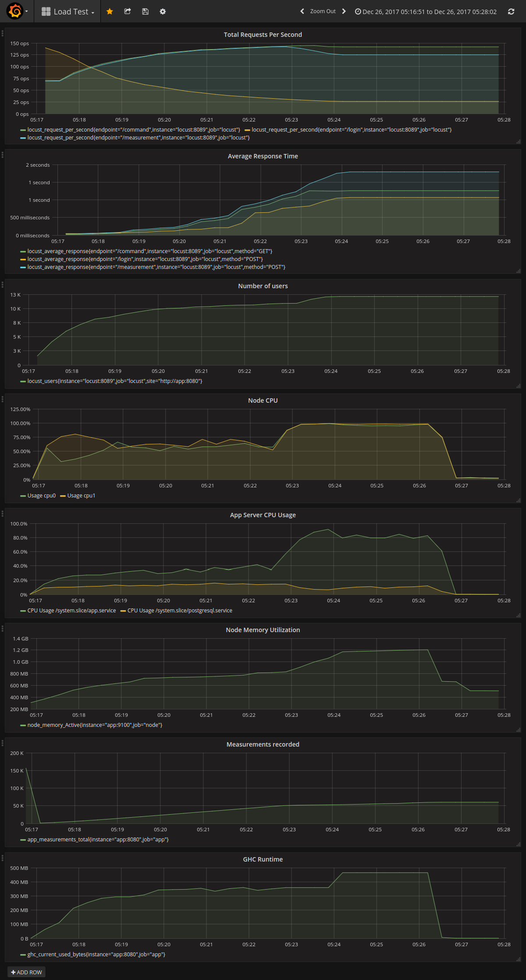Toggle /measurement POST average response legend
This screenshot has height=980, width=526.
(x=156, y=267)
